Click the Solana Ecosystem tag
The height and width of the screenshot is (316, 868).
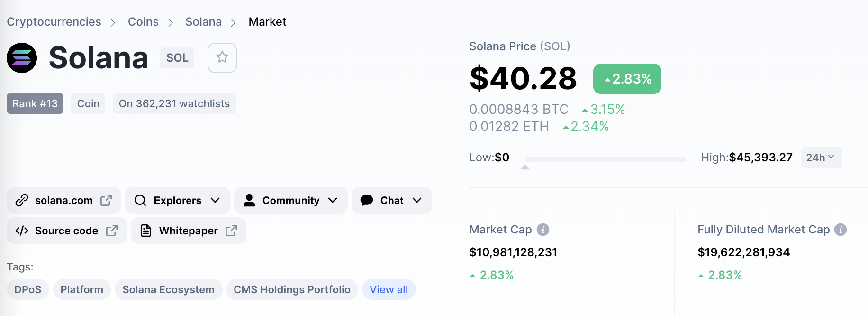pos(168,289)
